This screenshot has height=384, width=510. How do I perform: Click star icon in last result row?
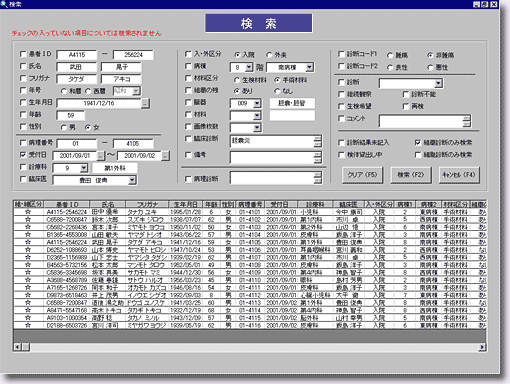(x=28, y=325)
